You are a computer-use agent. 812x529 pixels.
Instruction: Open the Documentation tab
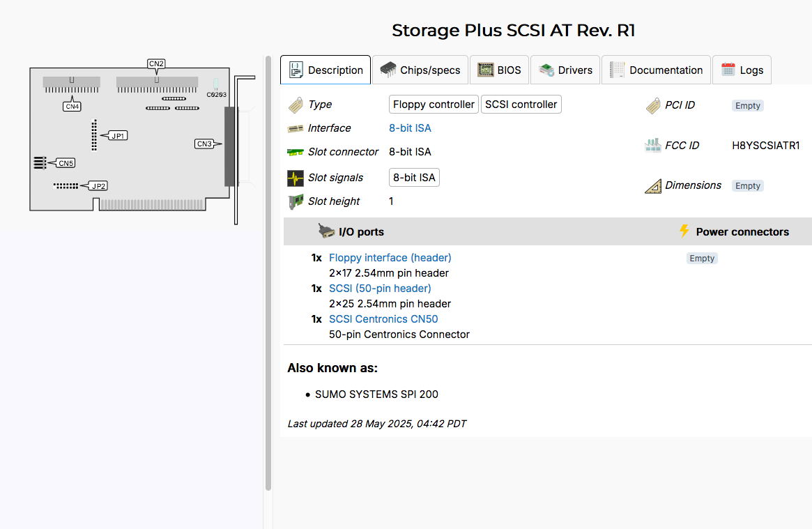656,70
